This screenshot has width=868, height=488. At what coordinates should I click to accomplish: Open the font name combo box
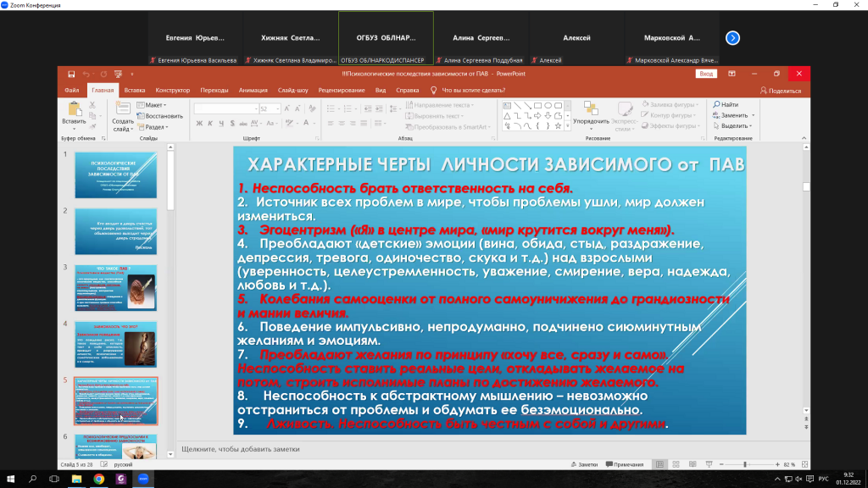(226, 109)
